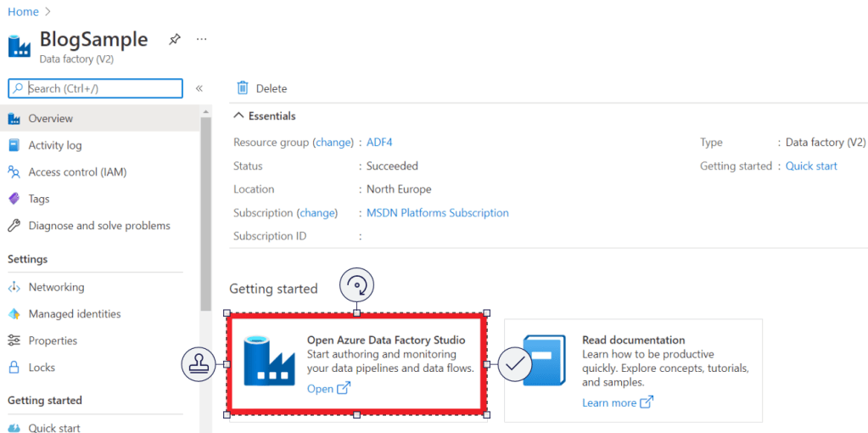Click the MSDN Platforms Subscription link
The image size is (868, 433).
(x=437, y=213)
